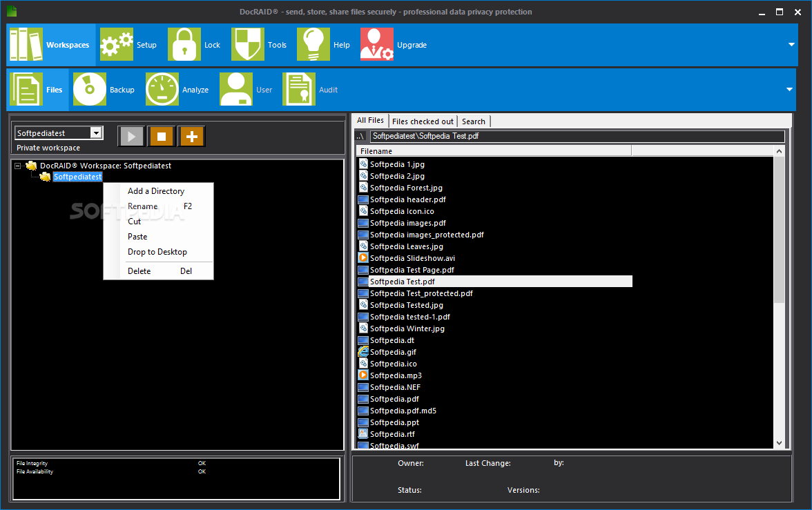This screenshot has height=510, width=812.
Task: Select Softpedia Forest.jpg in the list
Action: coord(406,188)
